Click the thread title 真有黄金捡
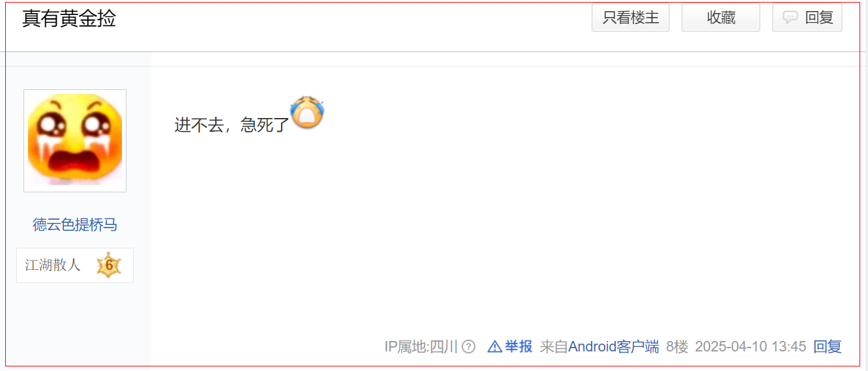Screen dimensions: 868x371 (69, 18)
